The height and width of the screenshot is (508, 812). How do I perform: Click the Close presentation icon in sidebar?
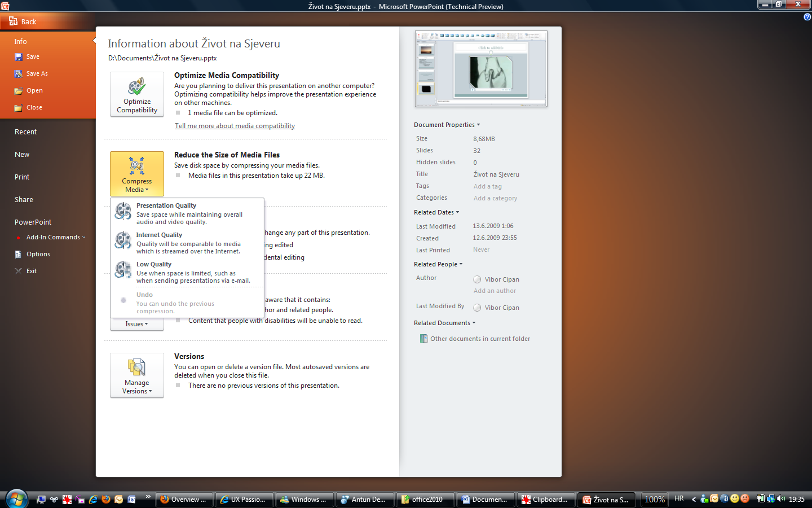coord(18,107)
